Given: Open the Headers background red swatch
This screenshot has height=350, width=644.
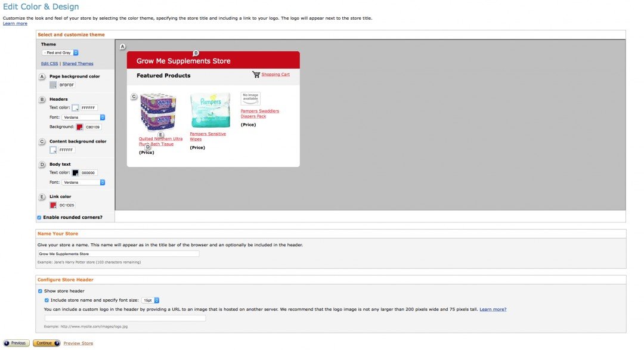Looking at the screenshot, I should pos(80,128).
